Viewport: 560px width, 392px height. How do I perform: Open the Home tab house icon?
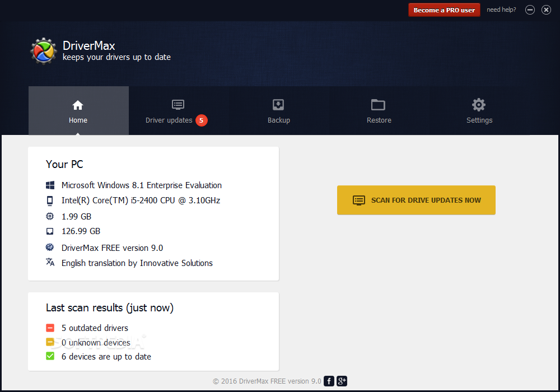click(78, 105)
